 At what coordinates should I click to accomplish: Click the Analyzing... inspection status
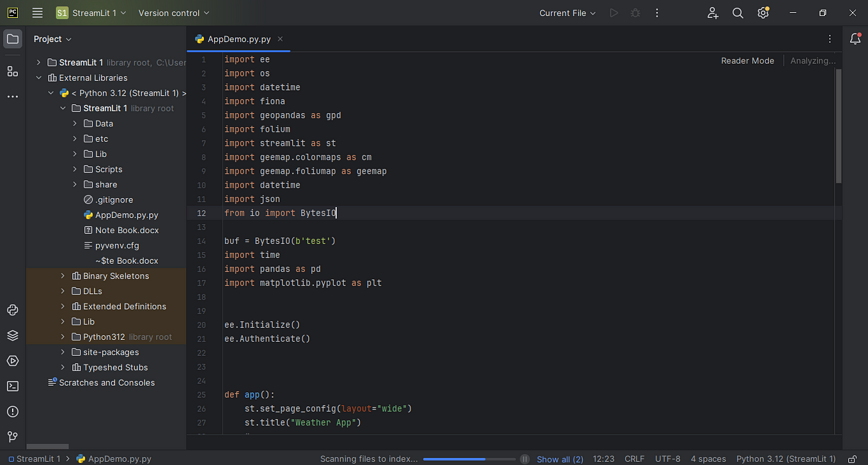coord(813,61)
